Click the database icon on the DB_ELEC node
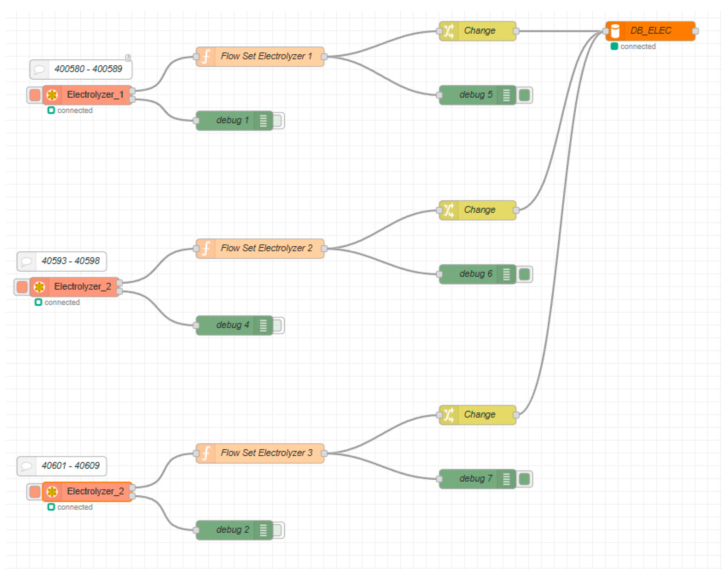Image resolution: width=728 pixels, height=584 pixels. point(615,31)
